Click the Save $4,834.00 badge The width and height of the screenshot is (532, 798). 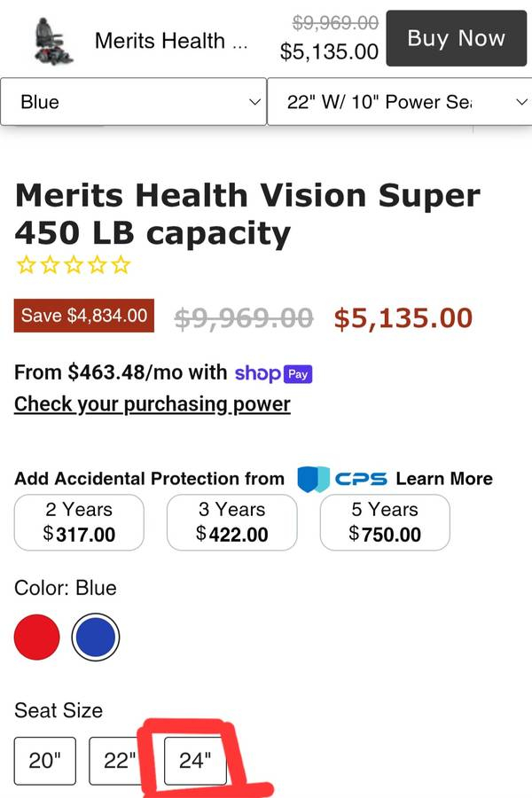[x=84, y=316]
